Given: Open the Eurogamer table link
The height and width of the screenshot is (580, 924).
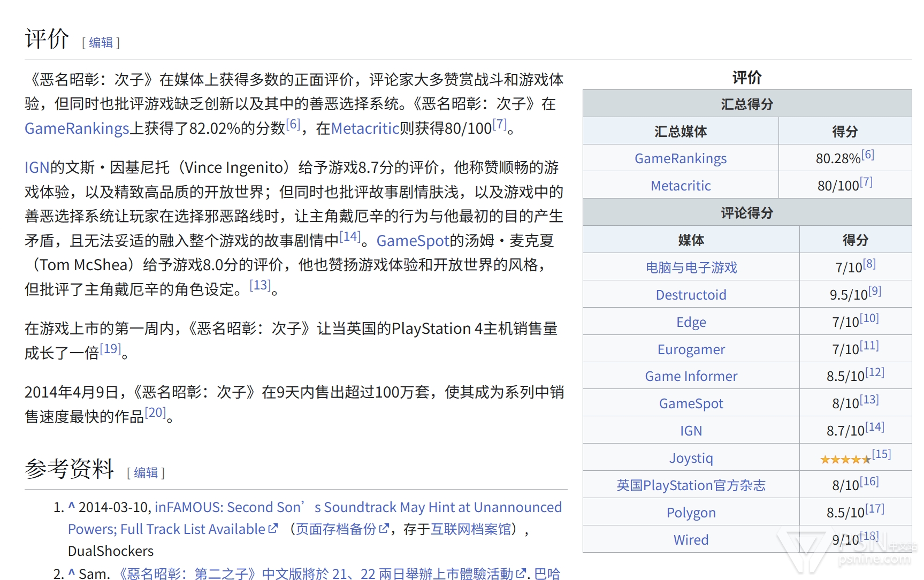Looking at the screenshot, I should coord(691,349).
